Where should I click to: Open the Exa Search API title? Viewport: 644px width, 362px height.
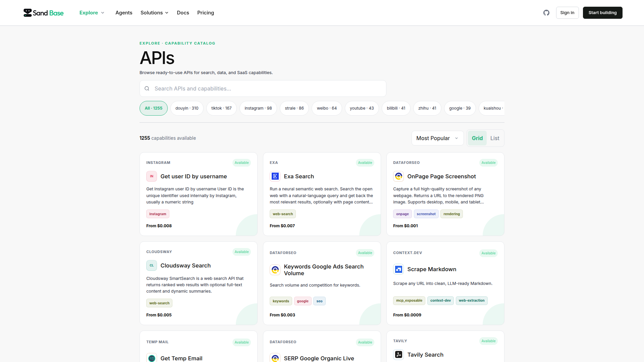[x=299, y=176]
